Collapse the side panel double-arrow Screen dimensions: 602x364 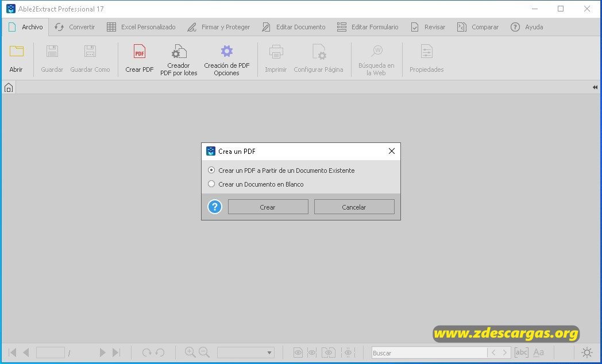click(595, 87)
